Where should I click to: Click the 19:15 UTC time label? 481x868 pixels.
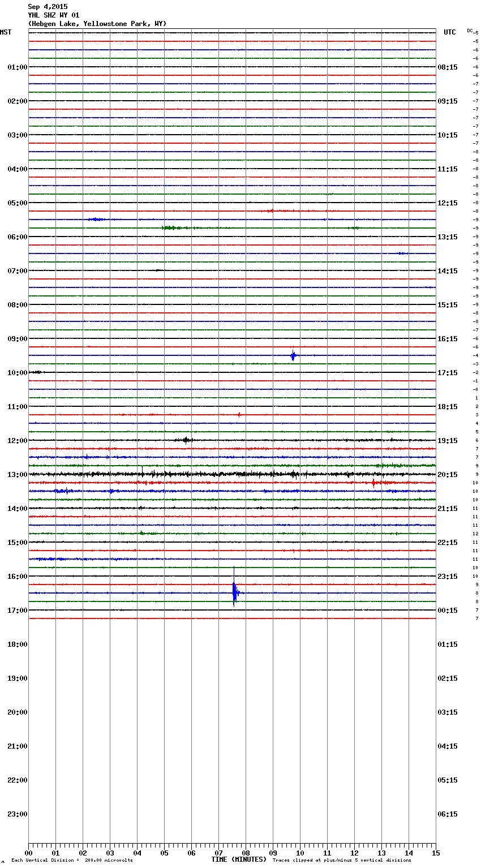[x=448, y=441]
